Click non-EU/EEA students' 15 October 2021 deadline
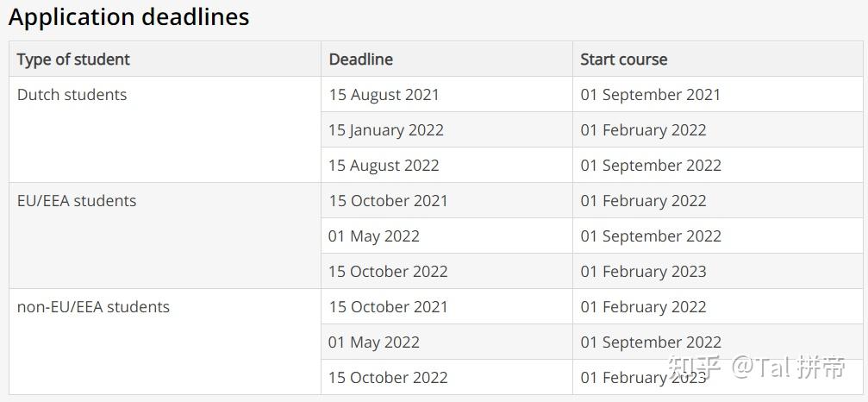 click(388, 307)
